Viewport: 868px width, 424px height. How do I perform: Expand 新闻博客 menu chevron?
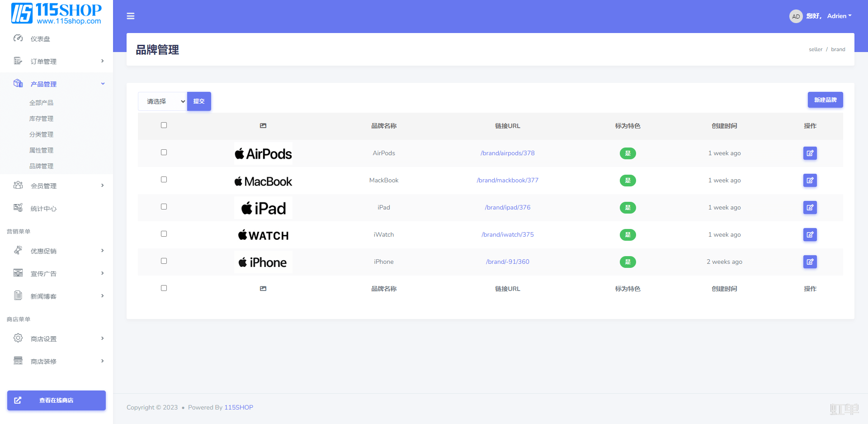(103, 296)
